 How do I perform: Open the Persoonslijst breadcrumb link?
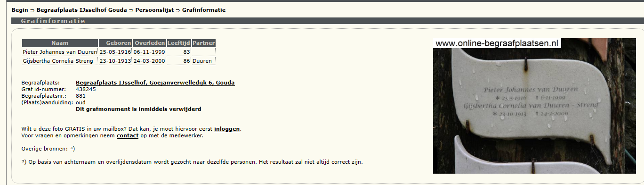point(154,10)
